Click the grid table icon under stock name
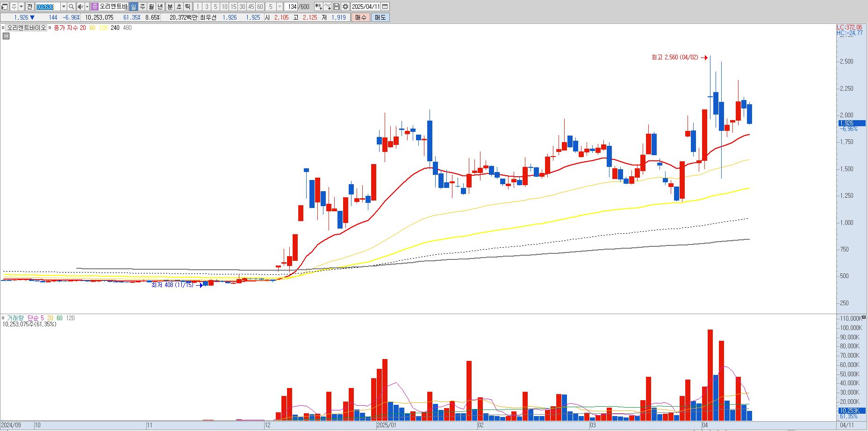This screenshot has height=431, width=868. point(6,36)
